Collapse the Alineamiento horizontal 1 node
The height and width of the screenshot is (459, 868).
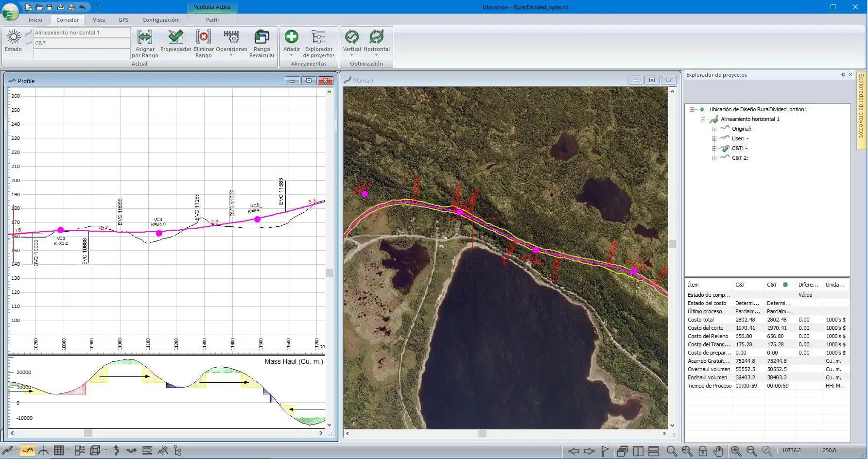pos(703,119)
